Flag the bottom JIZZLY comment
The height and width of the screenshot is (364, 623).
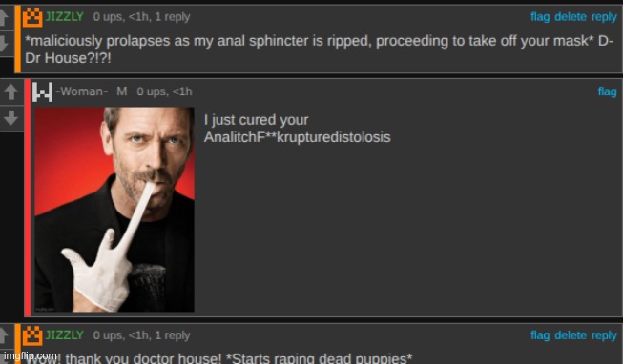(540, 335)
